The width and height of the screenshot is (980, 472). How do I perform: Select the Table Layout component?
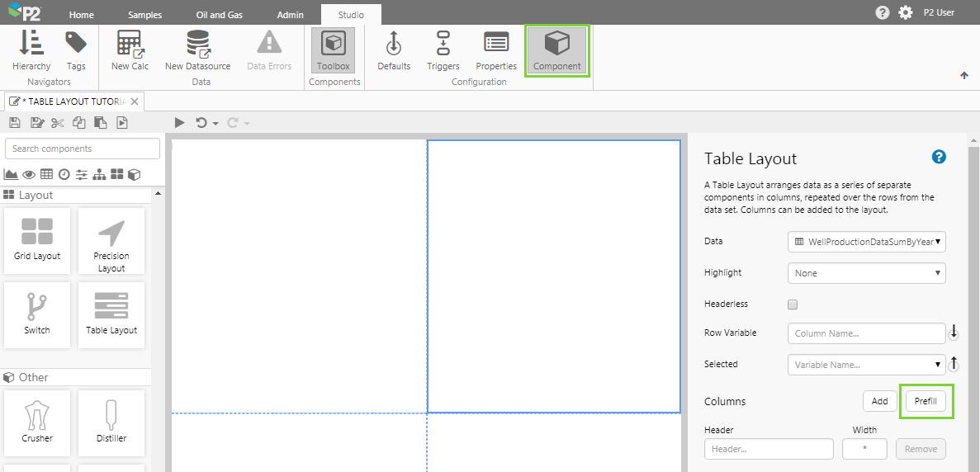click(x=111, y=314)
